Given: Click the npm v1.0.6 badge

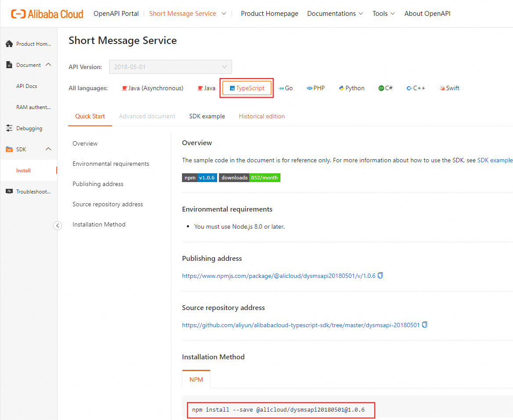Looking at the screenshot, I should (200, 178).
